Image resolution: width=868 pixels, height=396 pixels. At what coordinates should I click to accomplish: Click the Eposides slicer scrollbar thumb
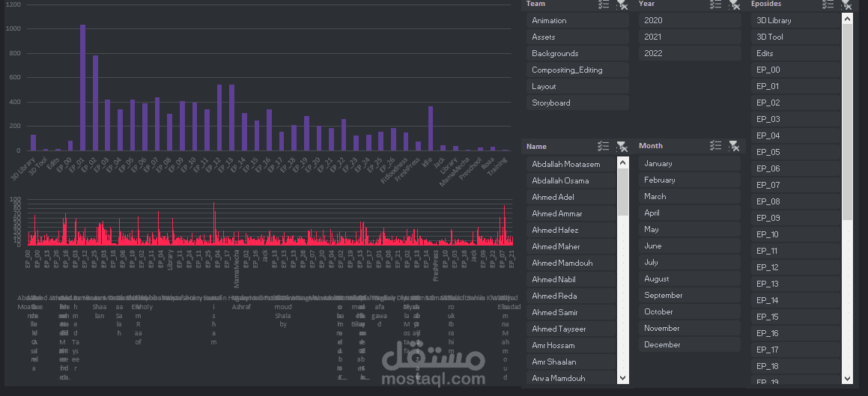[847, 122]
